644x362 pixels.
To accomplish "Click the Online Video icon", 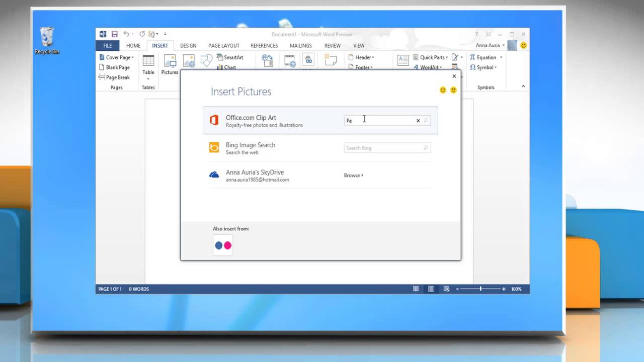I will point(290,61).
